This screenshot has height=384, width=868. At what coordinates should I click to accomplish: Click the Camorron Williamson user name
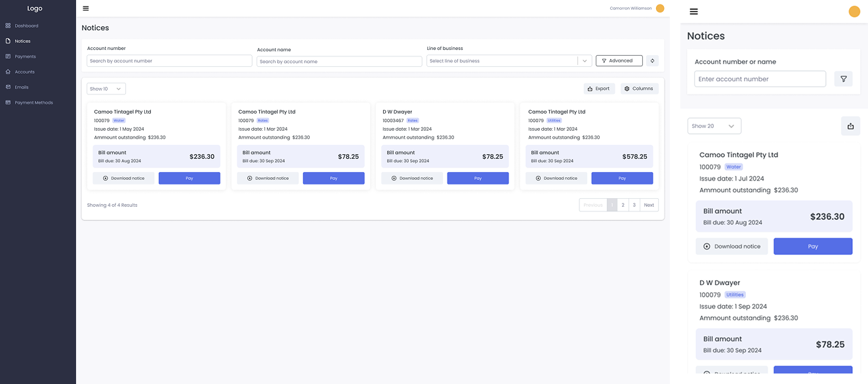[x=630, y=9]
